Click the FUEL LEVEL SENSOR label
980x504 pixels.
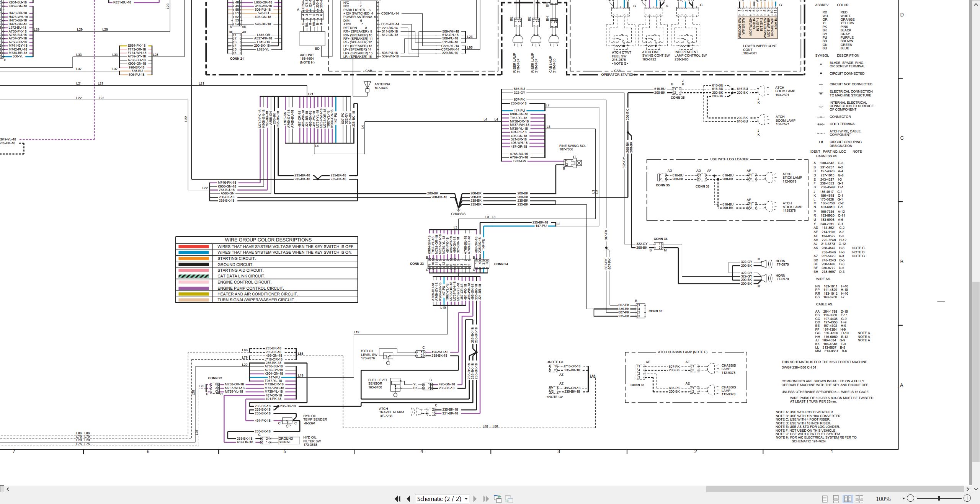click(x=377, y=383)
